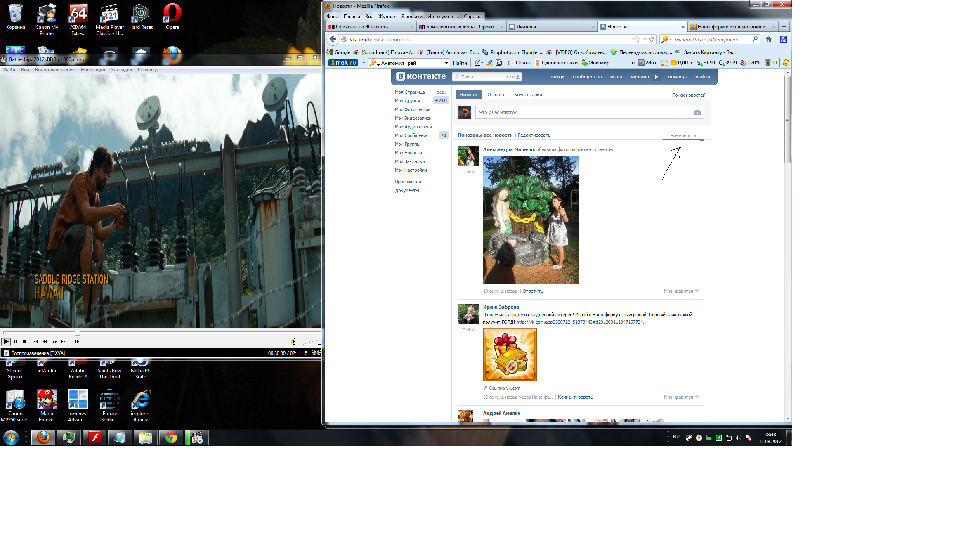Open Почта in mail.ru toolbar
The width and height of the screenshot is (980, 551).
pyautogui.click(x=519, y=63)
